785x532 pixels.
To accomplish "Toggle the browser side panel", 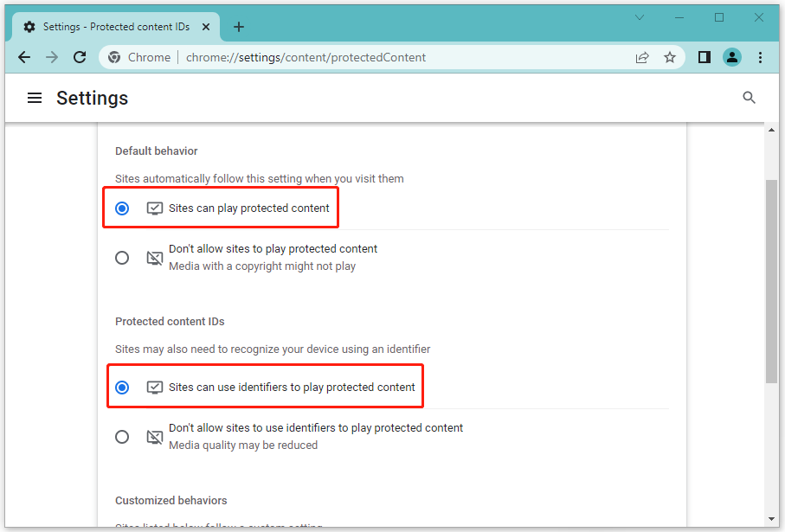I will click(x=705, y=57).
